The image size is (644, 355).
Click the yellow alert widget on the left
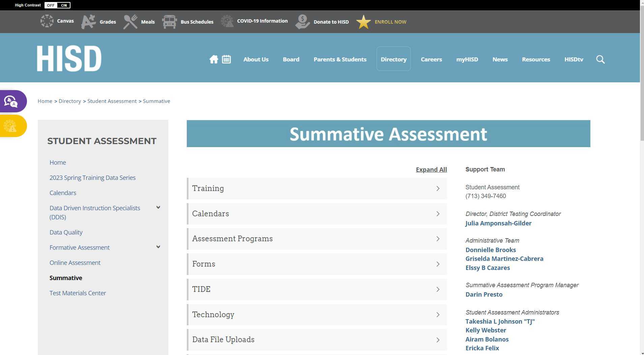pyautogui.click(x=11, y=126)
